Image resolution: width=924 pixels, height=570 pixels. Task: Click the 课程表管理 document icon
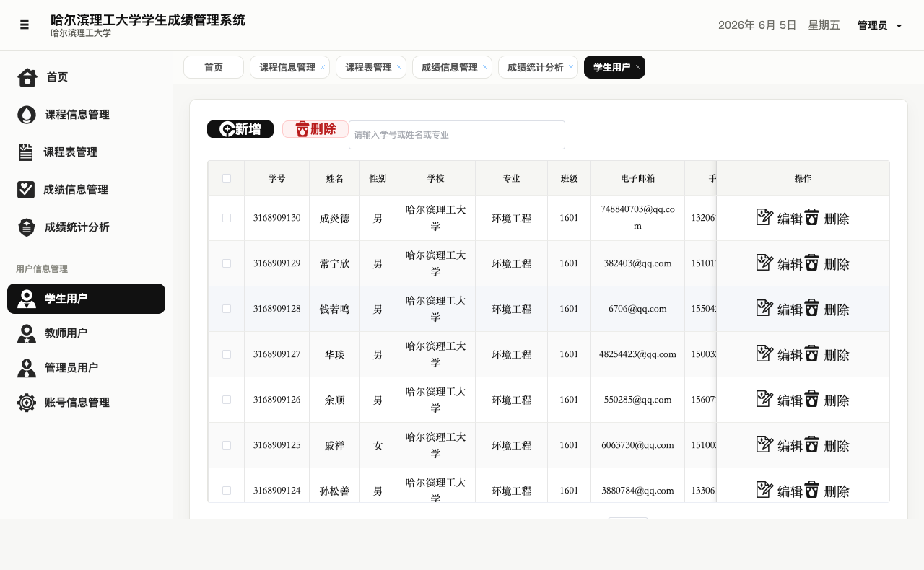click(x=26, y=152)
